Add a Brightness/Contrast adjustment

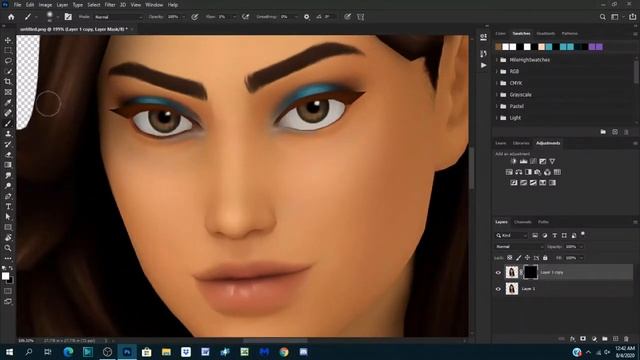tap(513, 162)
